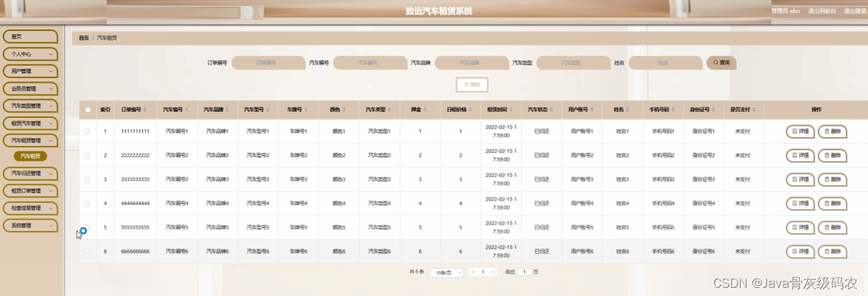The image size is (868, 296).
Task: Expand the 租赁汽车管理 sidebar menu
Action: (x=30, y=123)
